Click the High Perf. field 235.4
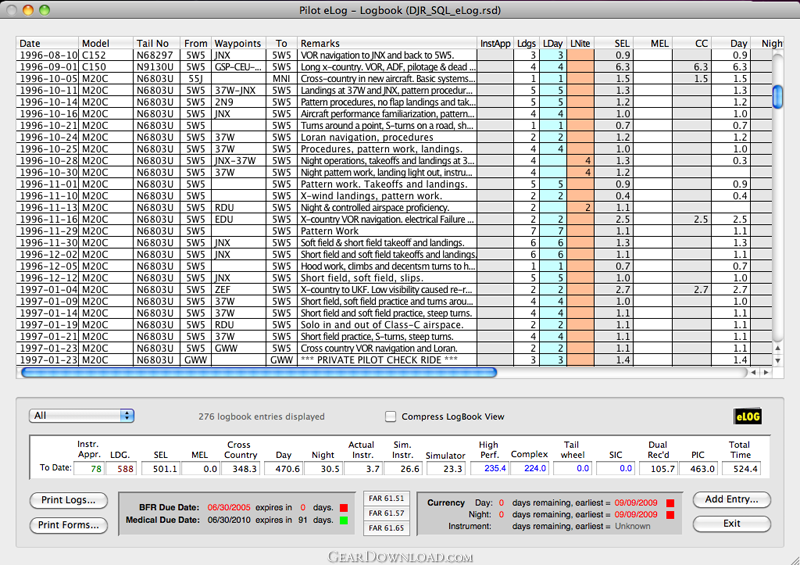 coord(489,469)
